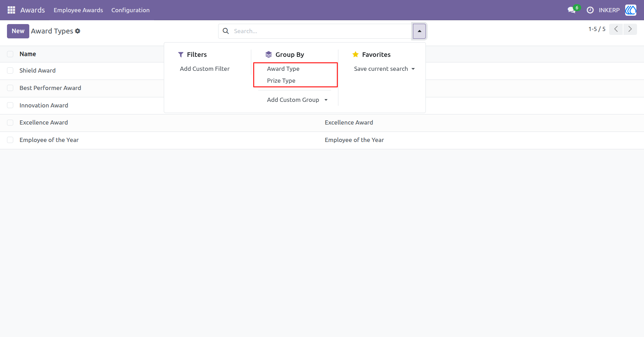Click the Award Types settings gear
This screenshot has height=337, width=644.
[78, 31]
